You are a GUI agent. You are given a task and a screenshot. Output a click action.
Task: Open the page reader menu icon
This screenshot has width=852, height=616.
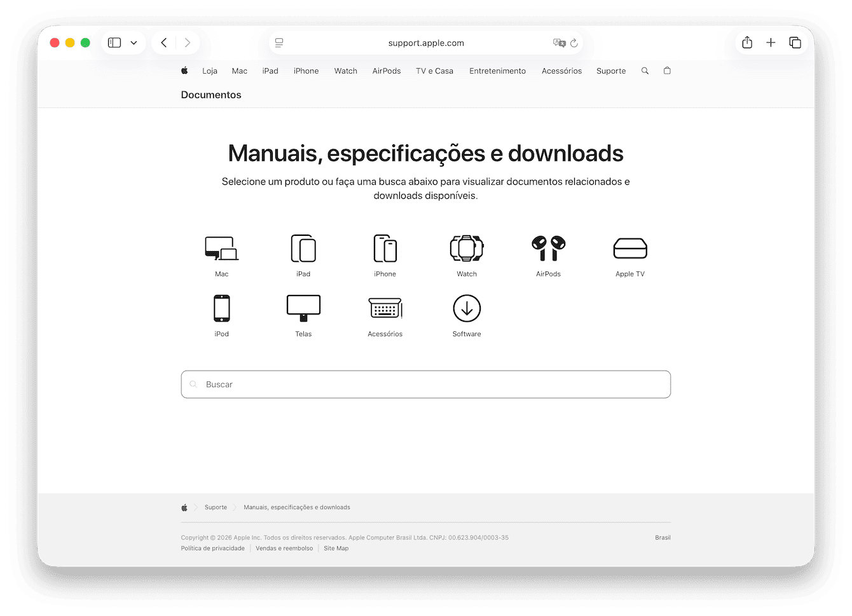[x=279, y=43]
